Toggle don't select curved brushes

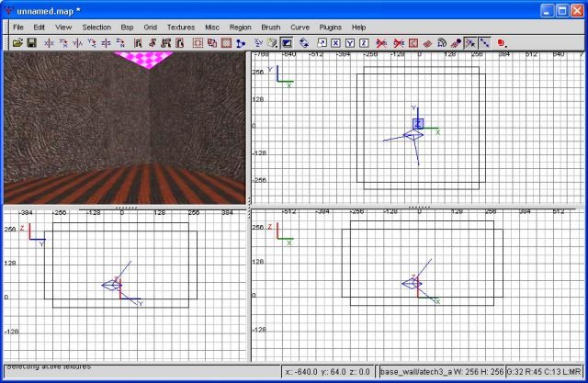click(399, 43)
